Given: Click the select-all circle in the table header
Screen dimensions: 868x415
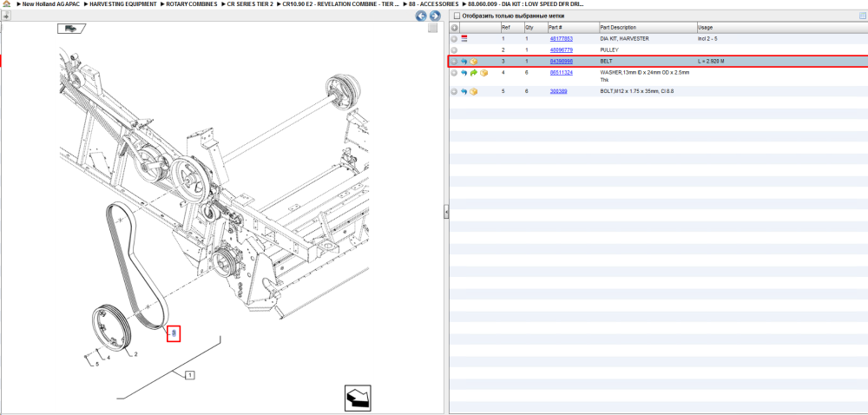Looking at the screenshot, I should [454, 27].
